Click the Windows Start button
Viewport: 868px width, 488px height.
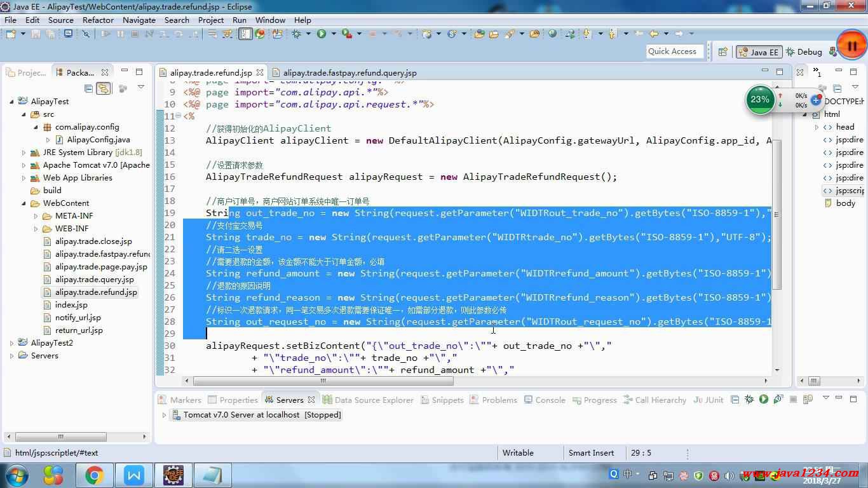pos(17,475)
